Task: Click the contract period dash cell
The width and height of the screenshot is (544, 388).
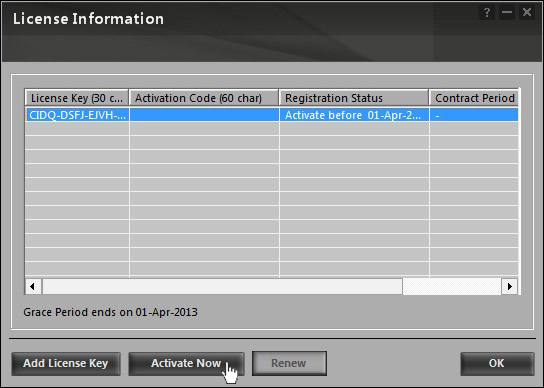Action: [x=474, y=115]
